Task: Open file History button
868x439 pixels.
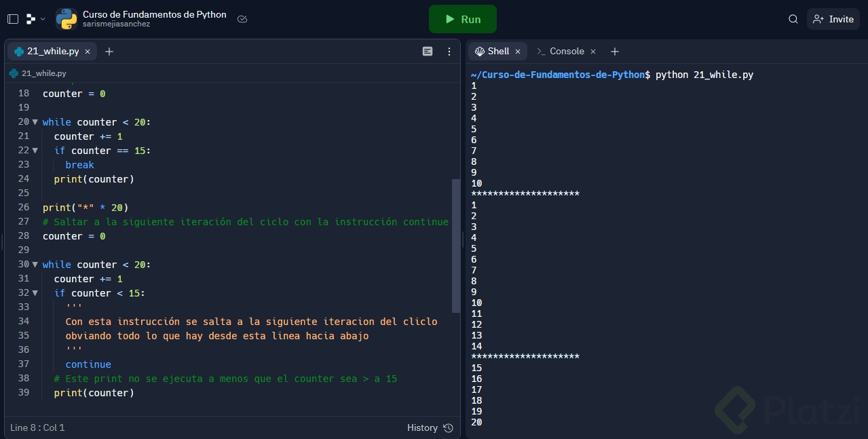Action: click(430, 427)
